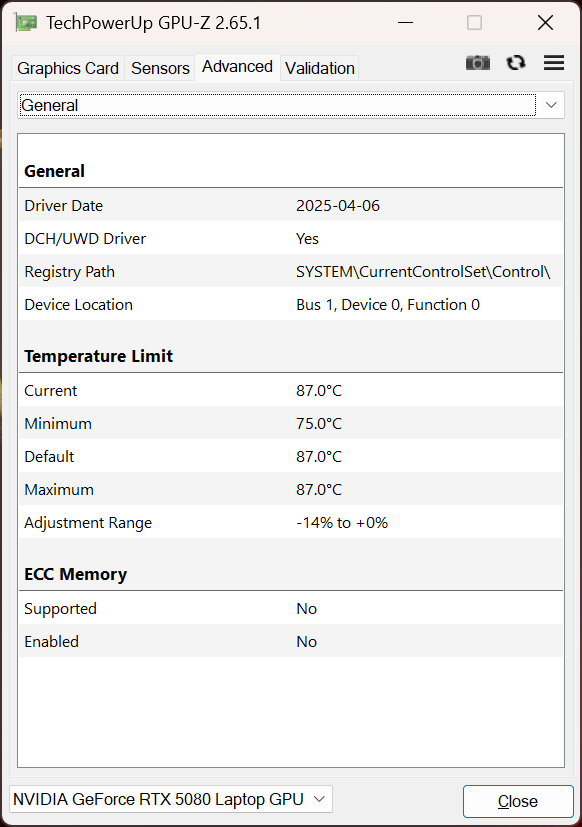Click the screenshot camera icon
This screenshot has width=582, height=827.
coord(478,63)
